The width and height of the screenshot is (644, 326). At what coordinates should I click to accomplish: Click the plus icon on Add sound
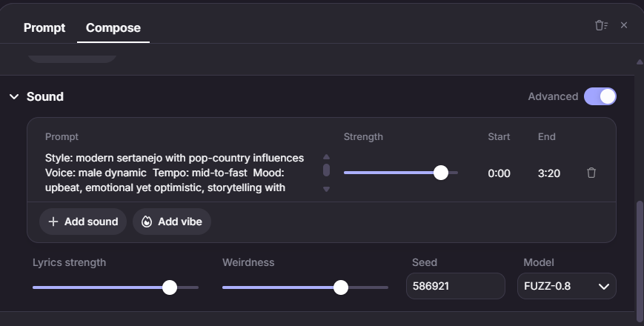coord(53,222)
